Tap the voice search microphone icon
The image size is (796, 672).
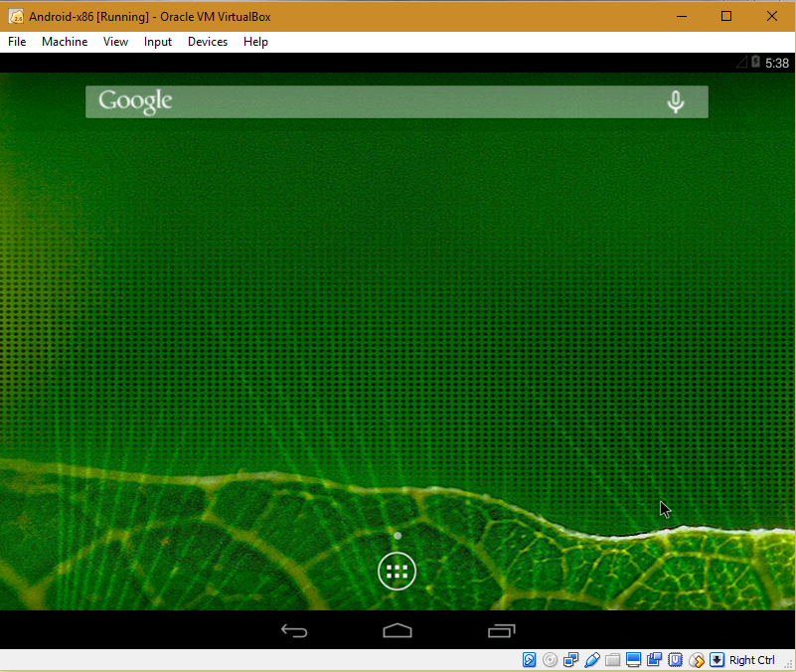(x=675, y=102)
